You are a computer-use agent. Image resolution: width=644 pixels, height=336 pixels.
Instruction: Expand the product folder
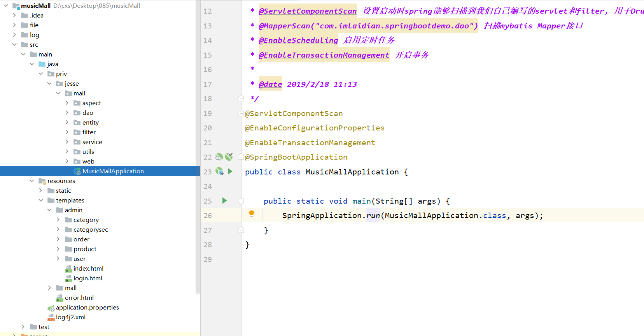click(58, 249)
